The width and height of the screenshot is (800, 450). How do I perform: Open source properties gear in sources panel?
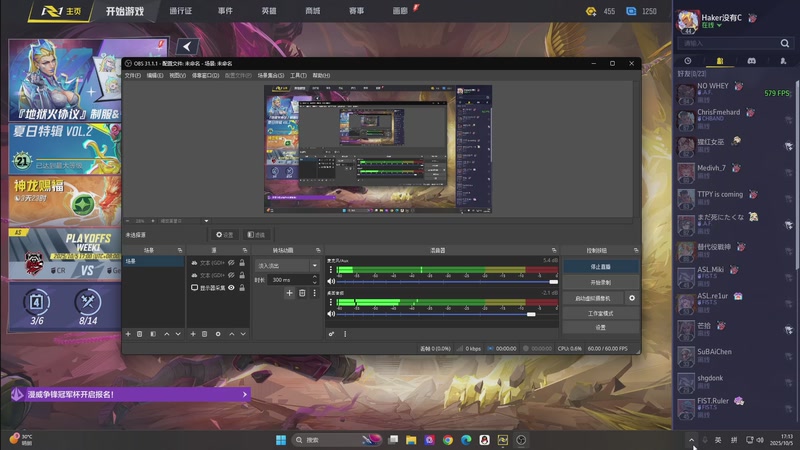point(218,333)
